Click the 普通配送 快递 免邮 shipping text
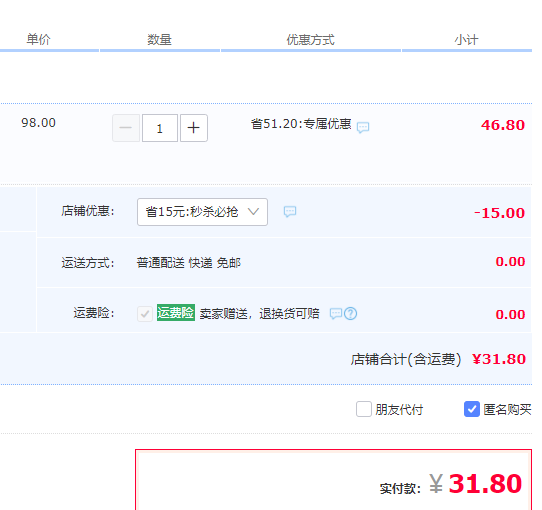This screenshot has height=510, width=542. click(188, 263)
